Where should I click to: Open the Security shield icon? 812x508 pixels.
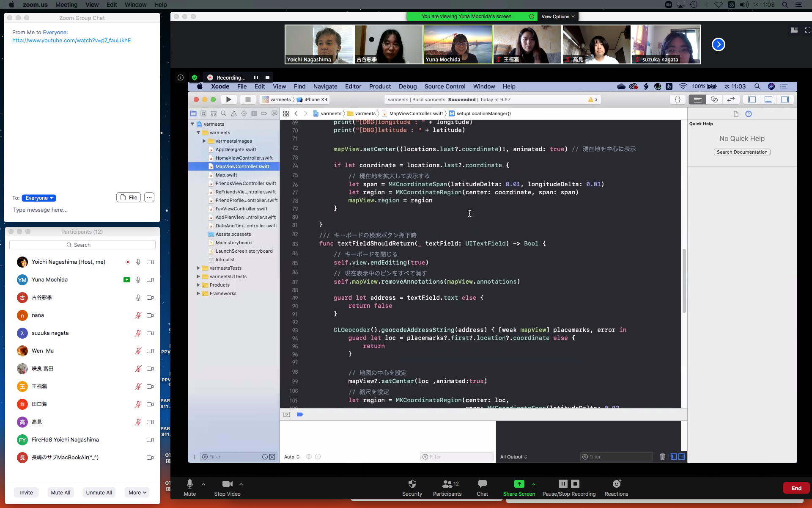point(412,484)
